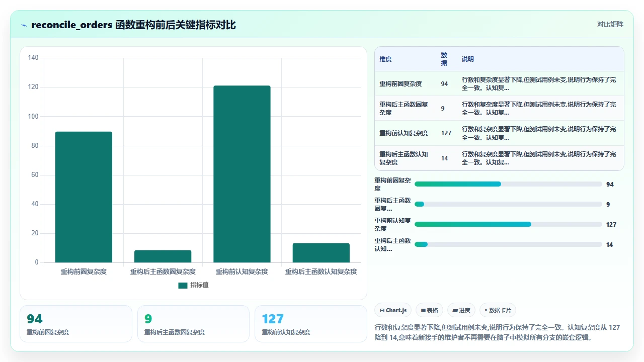Click the 重构前圈复杂度 progress bar
The width and height of the screenshot is (644, 362).
pyautogui.click(x=508, y=184)
